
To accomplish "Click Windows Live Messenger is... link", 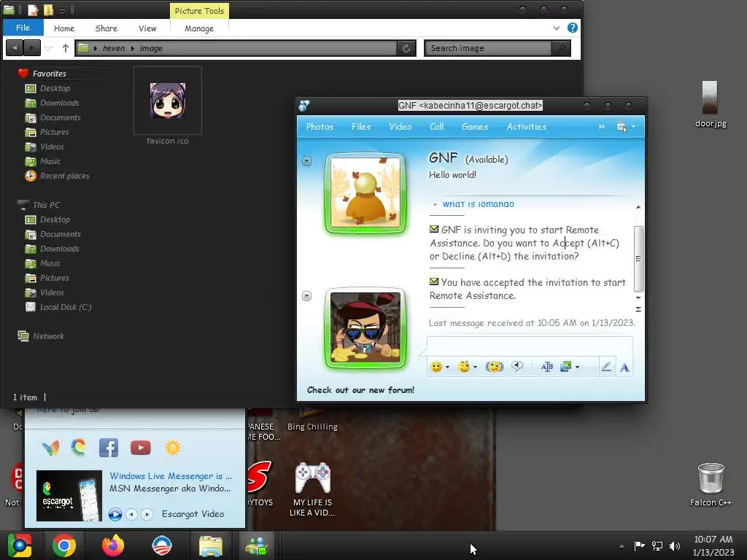I will (x=171, y=475).
